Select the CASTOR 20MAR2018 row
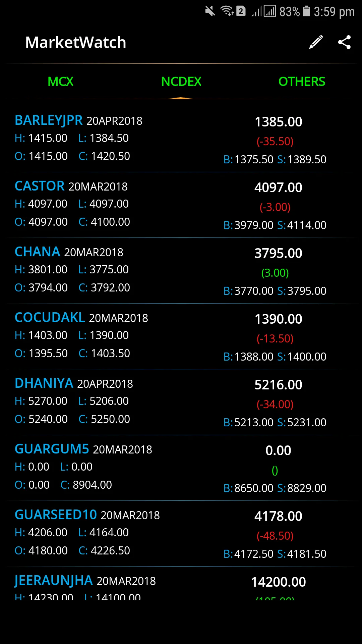The height and width of the screenshot is (644, 362). click(x=71, y=186)
